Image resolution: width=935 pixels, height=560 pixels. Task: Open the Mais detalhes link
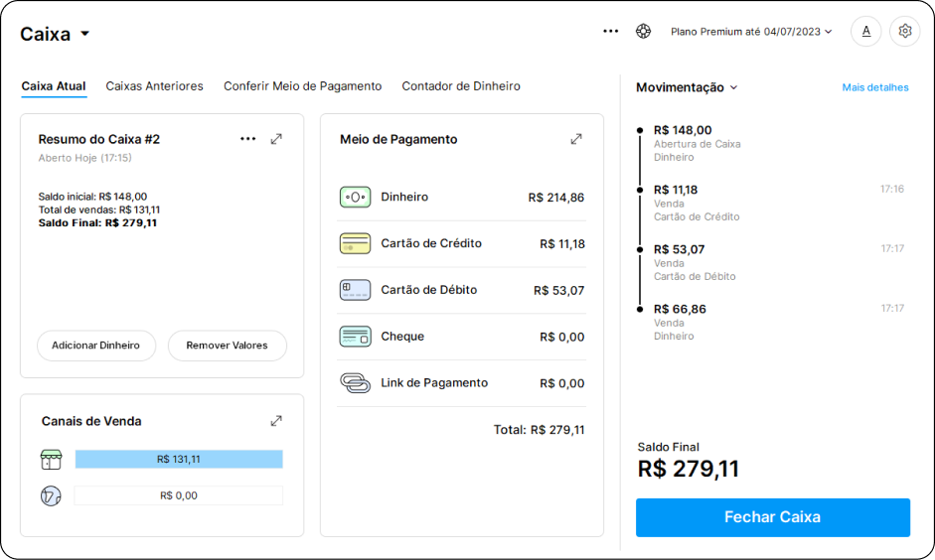pyautogui.click(x=874, y=87)
